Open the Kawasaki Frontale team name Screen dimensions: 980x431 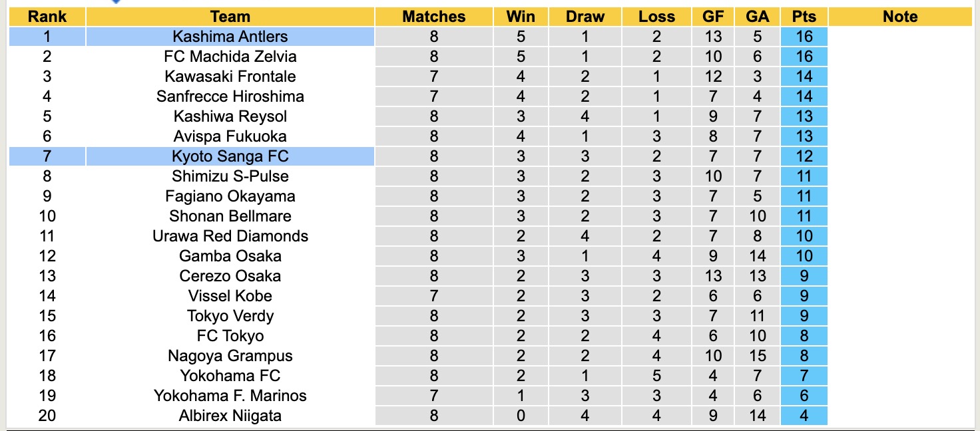[230, 76]
